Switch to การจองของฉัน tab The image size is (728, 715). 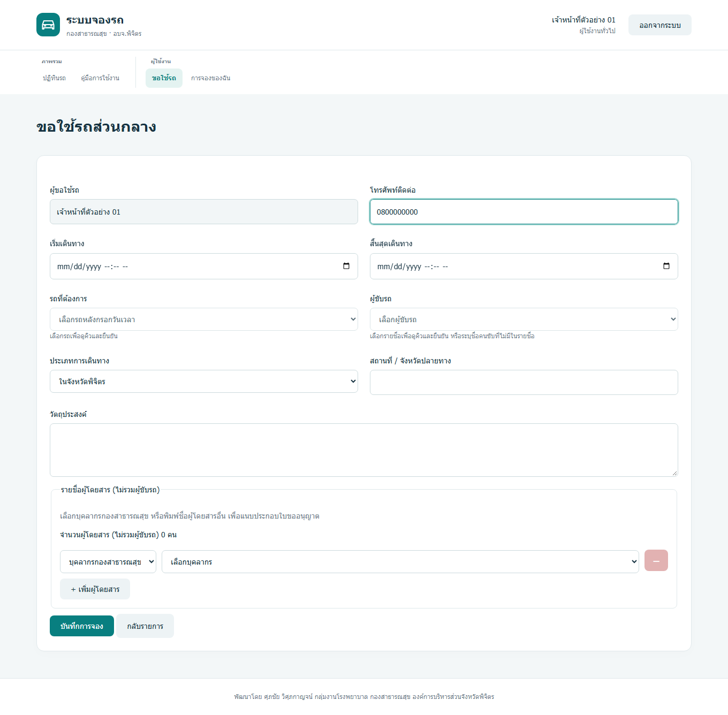coord(211,78)
